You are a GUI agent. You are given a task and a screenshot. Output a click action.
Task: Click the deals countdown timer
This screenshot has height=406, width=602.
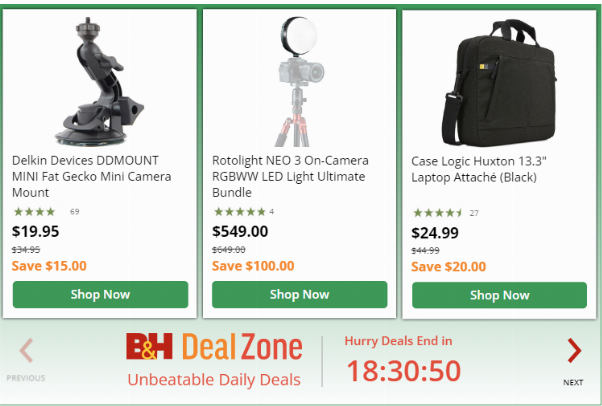click(404, 371)
